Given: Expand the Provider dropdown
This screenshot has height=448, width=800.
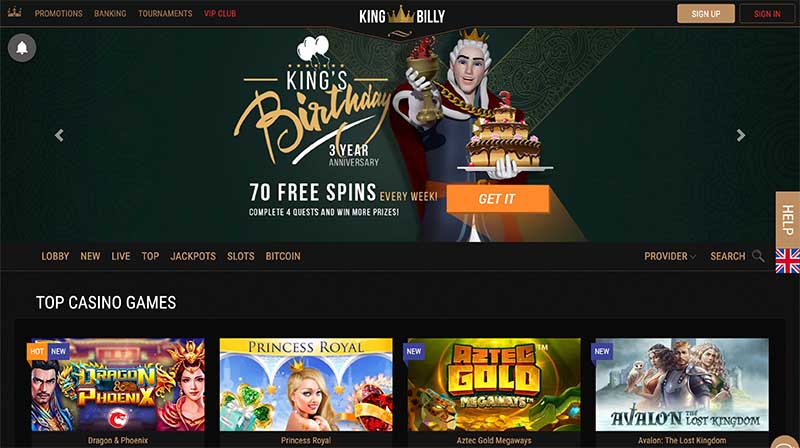Looking at the screenshot, I should (670, 256).
